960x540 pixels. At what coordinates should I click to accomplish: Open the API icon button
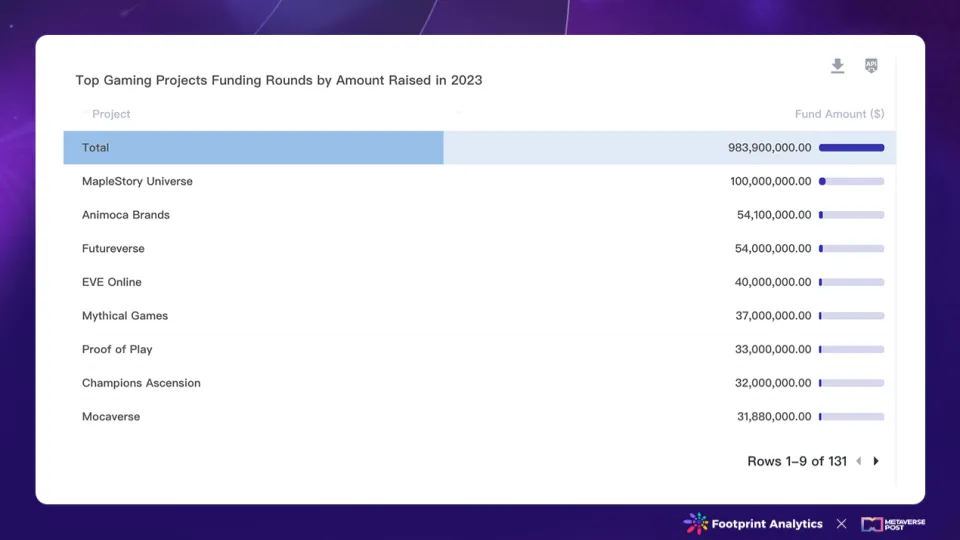coord(871,65)
